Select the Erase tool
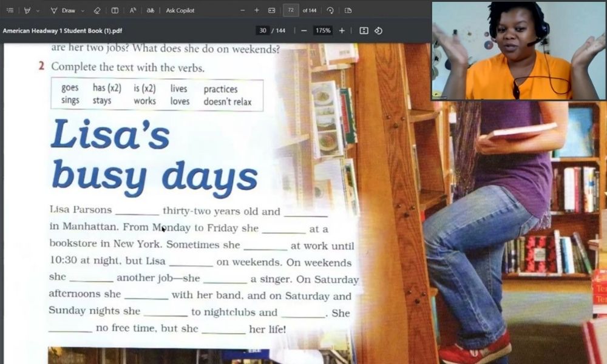The image size is (607, 364). [97, 10]
